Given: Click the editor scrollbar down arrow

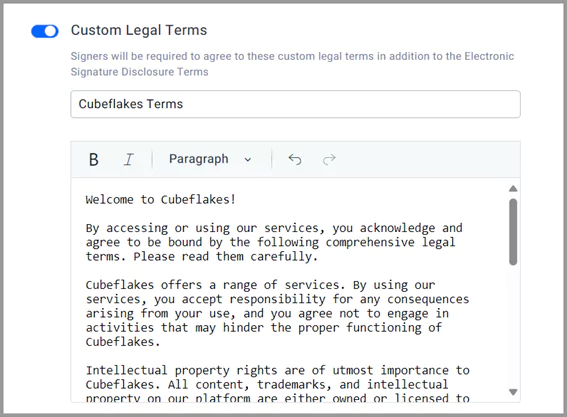Looking at the screenshot, I should [x=513, y=392].
